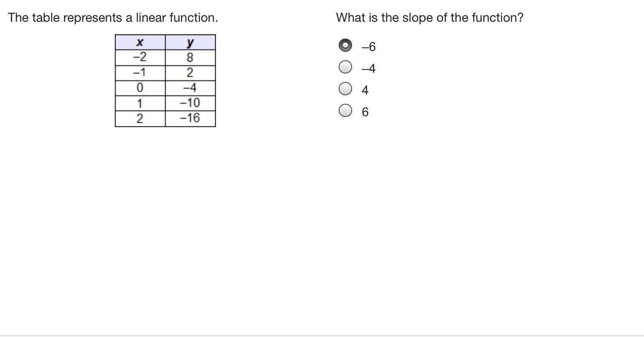Screen dimensions: 644x337
Task: Click the table cell showing –10
Action: tap(190, 103)
